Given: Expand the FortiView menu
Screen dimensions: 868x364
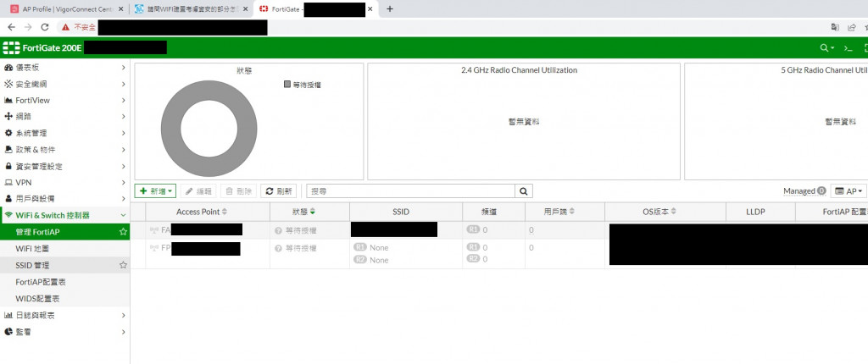Looking at the screenshot, I should tap(64, 100).
